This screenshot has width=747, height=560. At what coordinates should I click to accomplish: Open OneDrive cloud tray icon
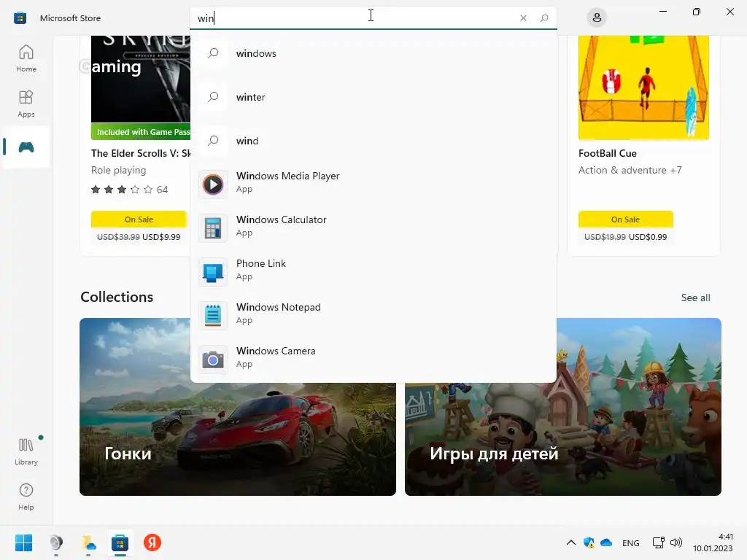pos(606,542)
